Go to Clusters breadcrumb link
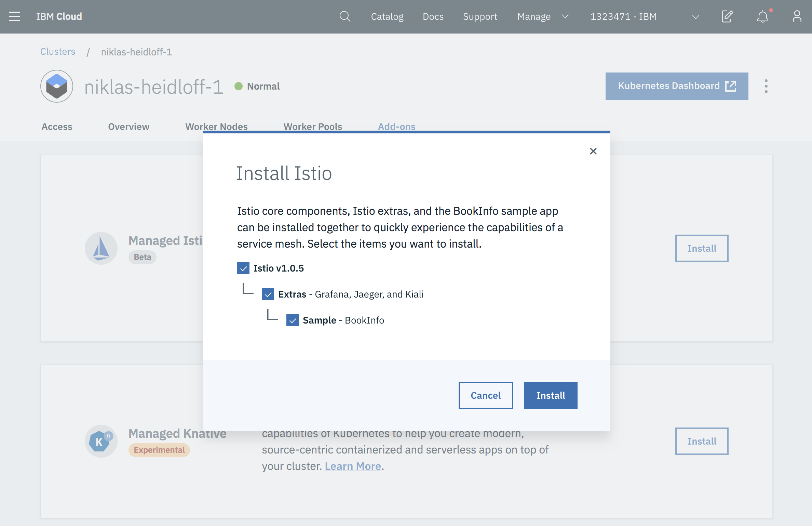 [58, 51]
